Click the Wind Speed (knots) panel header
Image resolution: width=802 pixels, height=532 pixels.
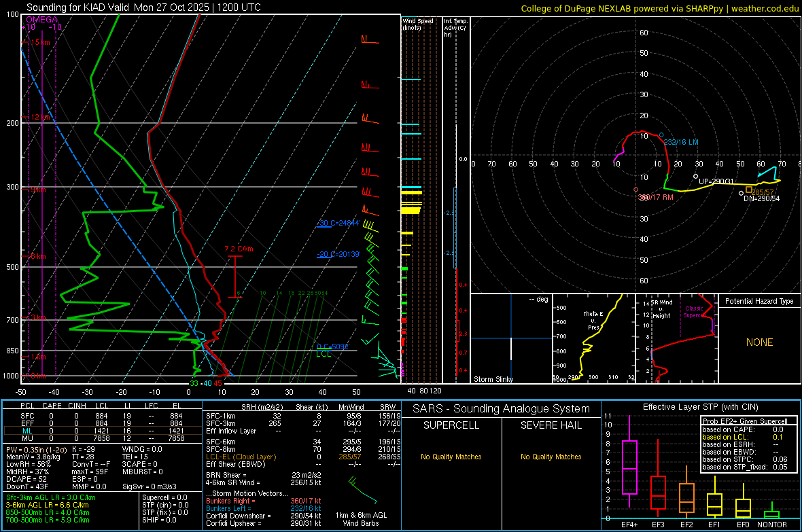(x=418, y=24)
